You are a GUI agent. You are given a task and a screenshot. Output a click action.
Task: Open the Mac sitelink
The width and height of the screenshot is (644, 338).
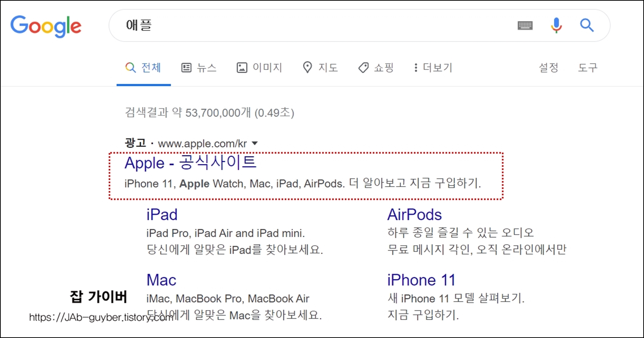(x=161, y=280)
